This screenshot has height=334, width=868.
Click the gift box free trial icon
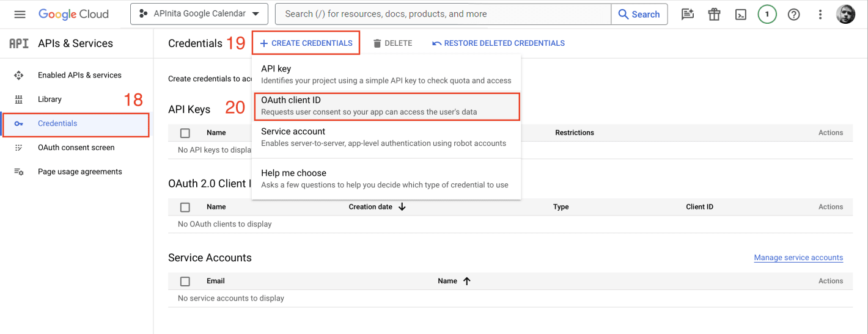(x=714, y=14)
